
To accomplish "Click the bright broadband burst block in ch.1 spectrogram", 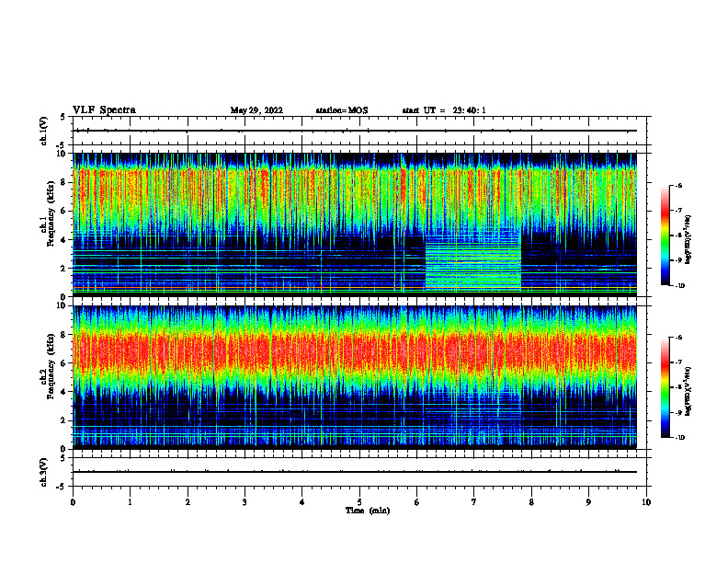I will pyautogui.click(x=473, y=265).
